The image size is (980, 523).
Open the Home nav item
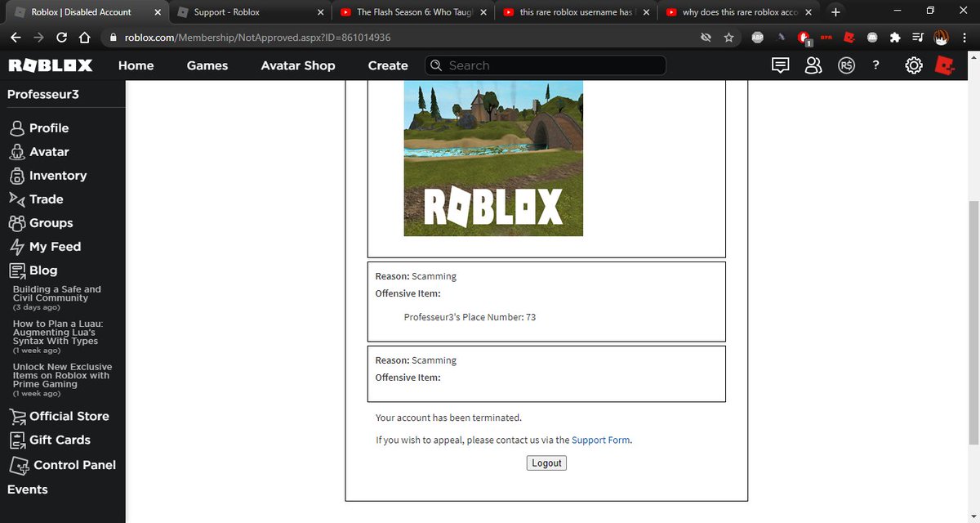click(x=136, y=65)
